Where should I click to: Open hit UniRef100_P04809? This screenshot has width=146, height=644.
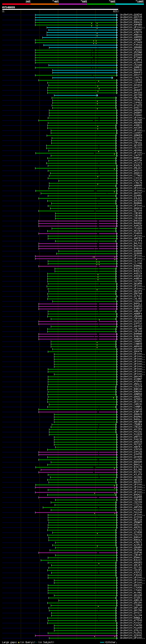(x=131, y=233)
